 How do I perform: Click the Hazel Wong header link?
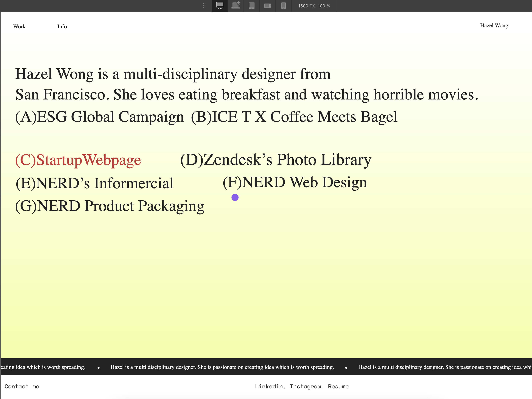pyautogui.click(x=494, y=25)
